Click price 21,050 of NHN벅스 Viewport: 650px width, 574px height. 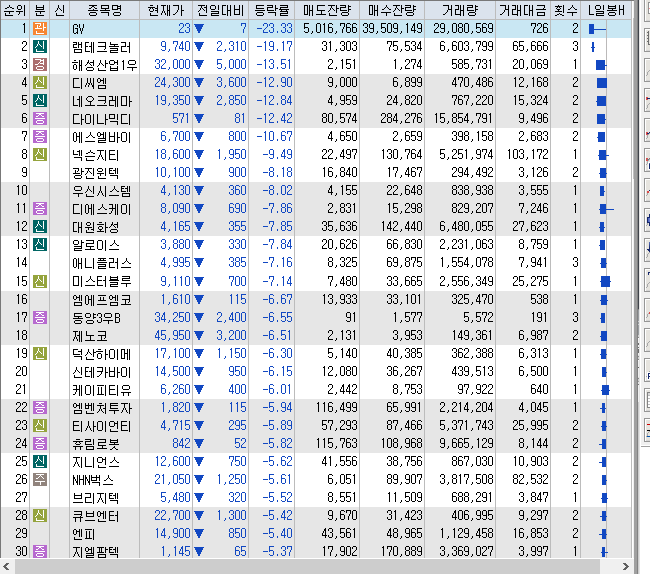click(x=172, y=480)
